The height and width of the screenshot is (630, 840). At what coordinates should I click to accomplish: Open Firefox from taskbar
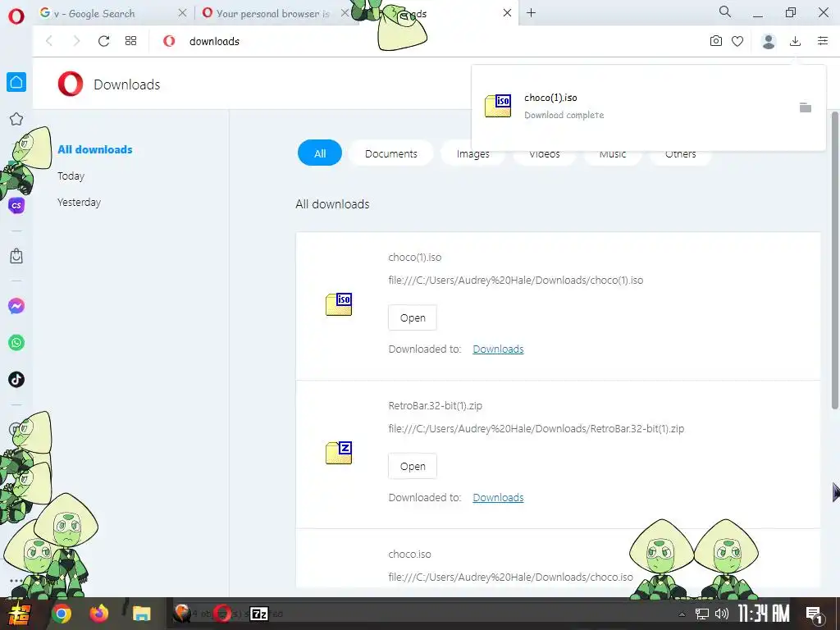(x=98, y=614)
